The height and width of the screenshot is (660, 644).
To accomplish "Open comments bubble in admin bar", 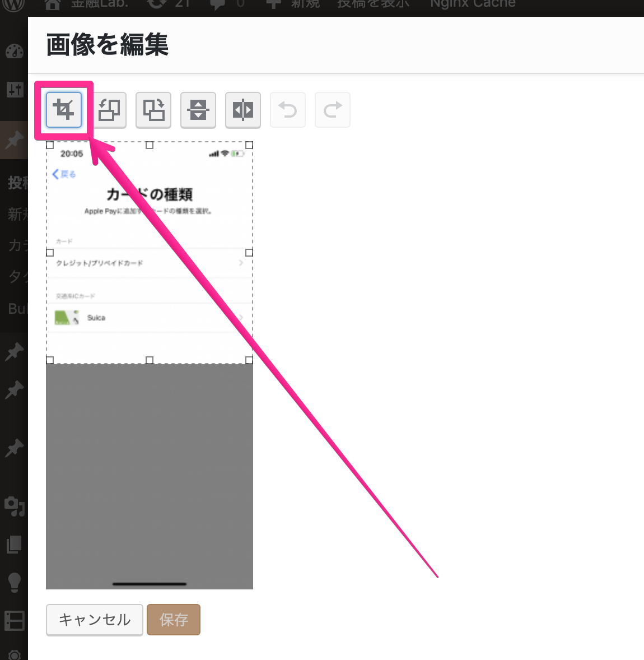I will point(227,4).
